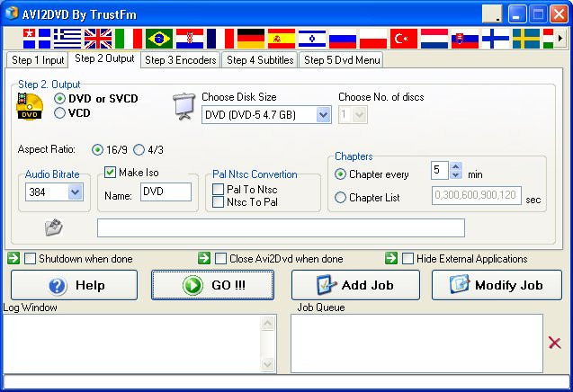This screenshot has height=392, width=573.
Task: Switch to Step 5 Dvd Menu tab
Action: coord(342,60)
